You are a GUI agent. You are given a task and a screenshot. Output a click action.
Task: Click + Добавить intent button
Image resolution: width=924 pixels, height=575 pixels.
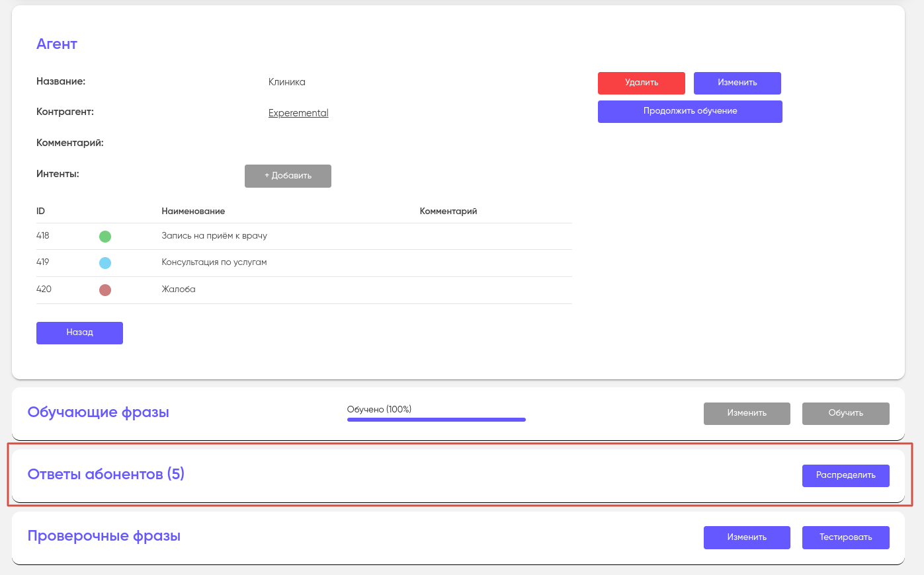coord(288,176)
